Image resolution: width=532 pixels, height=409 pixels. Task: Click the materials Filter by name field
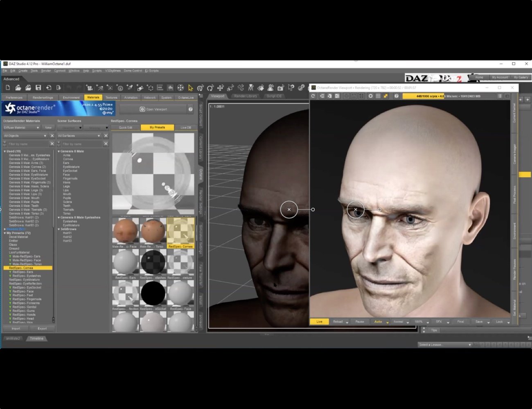(28, 144)
